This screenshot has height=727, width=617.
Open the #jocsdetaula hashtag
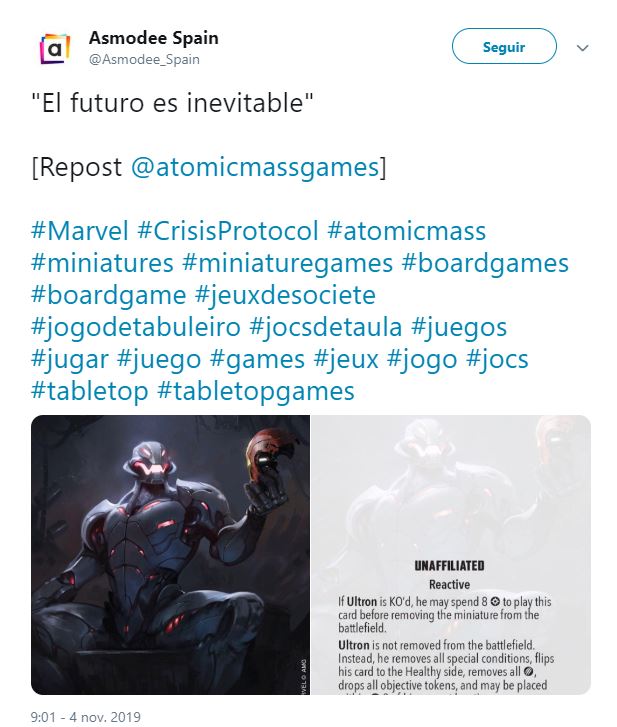325,327
